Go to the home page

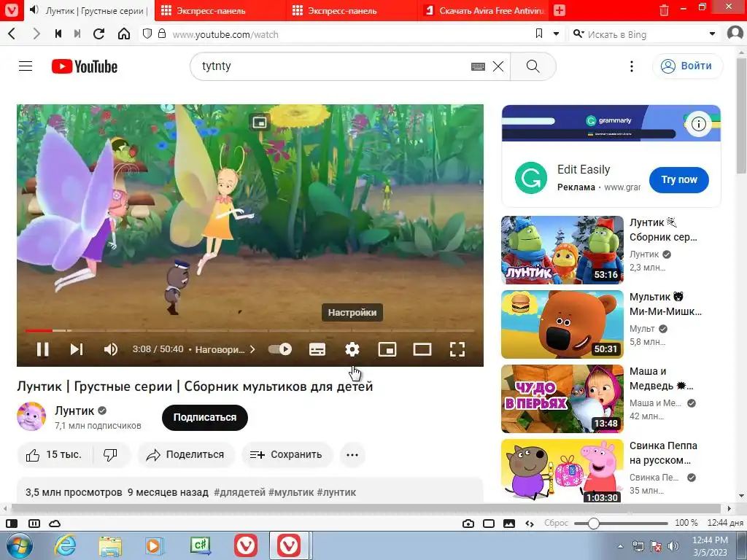(x=124, y=34)
